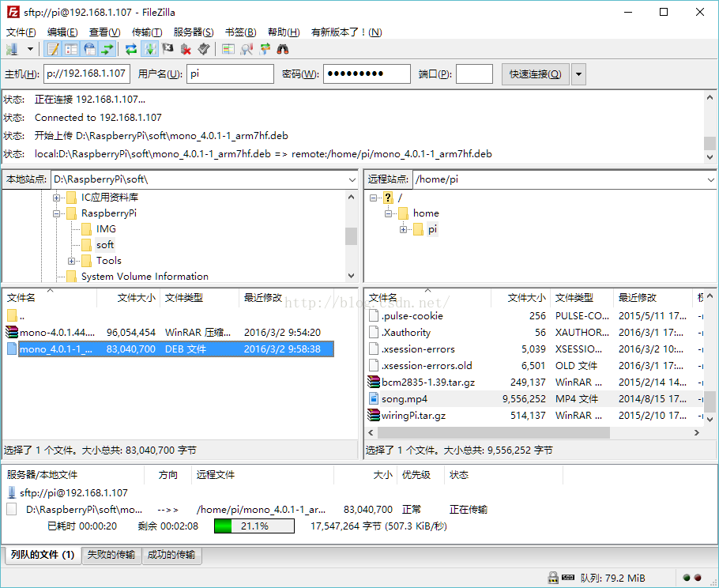Open the quick connect history dropdown
This screenshot has width=719, height=588.
[578, 74]
